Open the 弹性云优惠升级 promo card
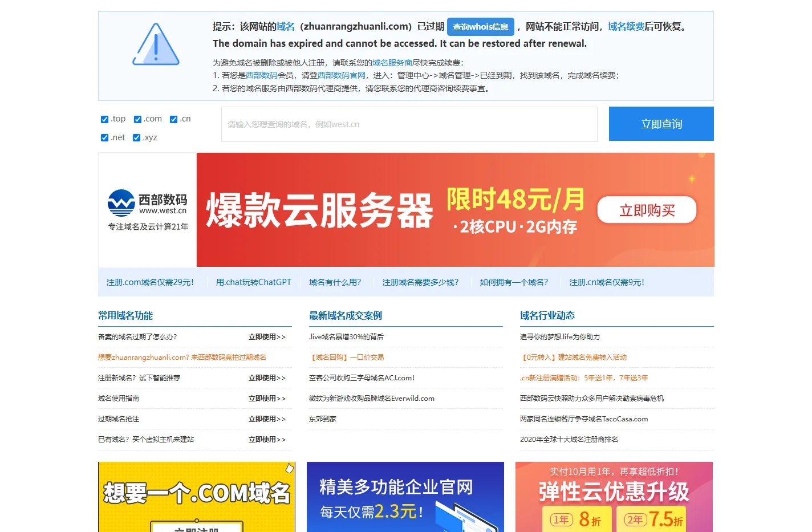This screenshot has height=532, width=812. 614,497
